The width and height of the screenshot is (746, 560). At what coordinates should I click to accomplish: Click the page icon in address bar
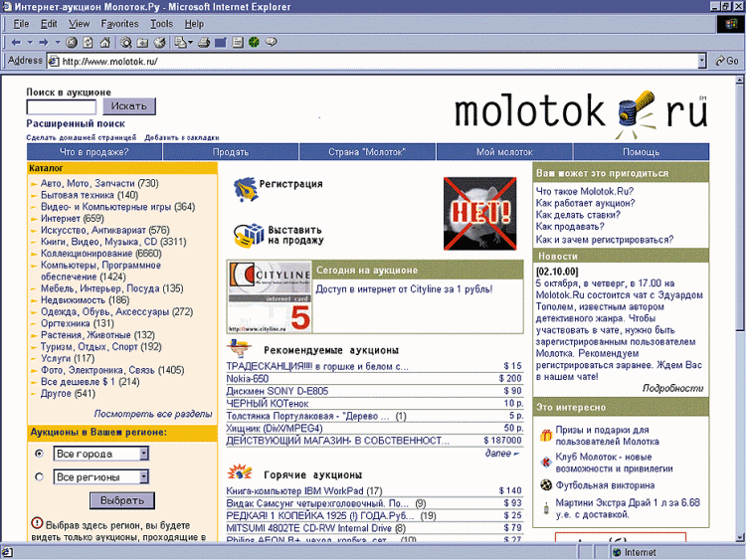(54, 62)
